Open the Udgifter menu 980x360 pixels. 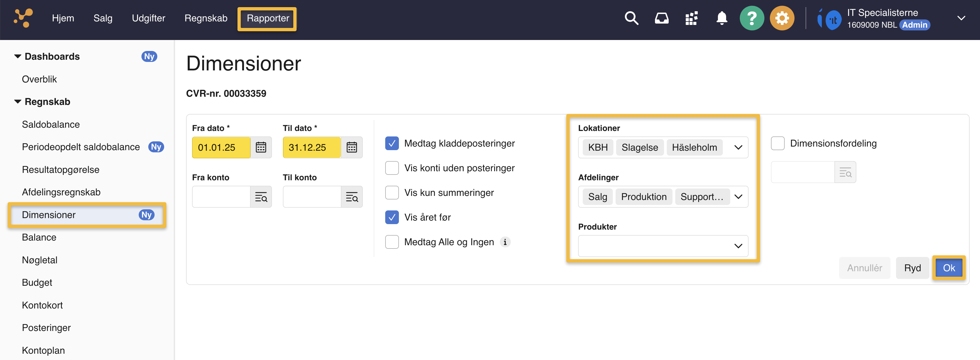pyautogui.click(x=148, y=18)
